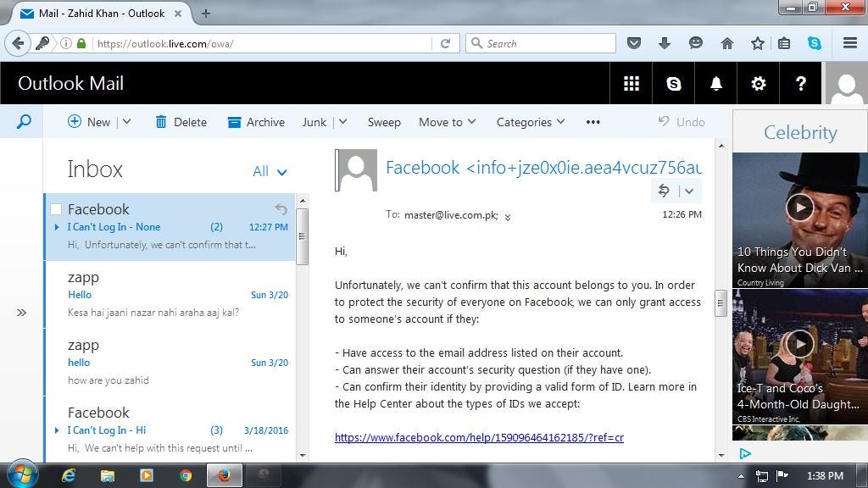Open the account profile picture menu
The height and width of the screenshot is (488, 868).
pyautogui.click(x=847, y=84)
